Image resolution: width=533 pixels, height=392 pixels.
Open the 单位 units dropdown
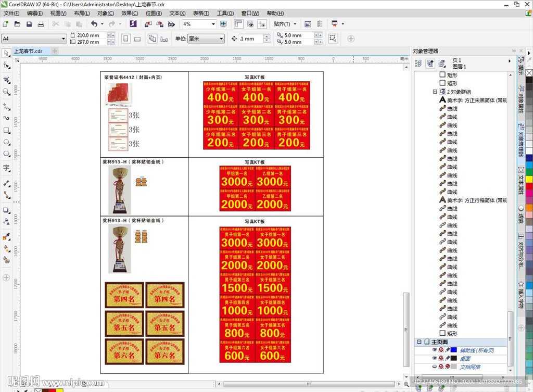click(x=221, y=39)
